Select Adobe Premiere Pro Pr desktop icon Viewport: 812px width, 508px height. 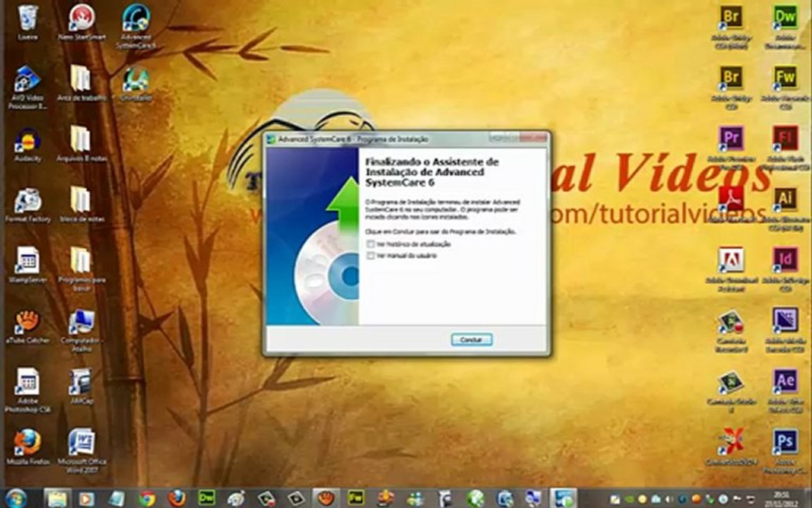click(x=731, y=148)
